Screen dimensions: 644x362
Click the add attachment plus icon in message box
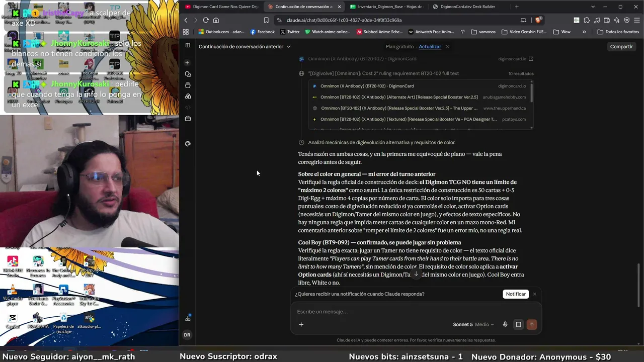(301, 324)
